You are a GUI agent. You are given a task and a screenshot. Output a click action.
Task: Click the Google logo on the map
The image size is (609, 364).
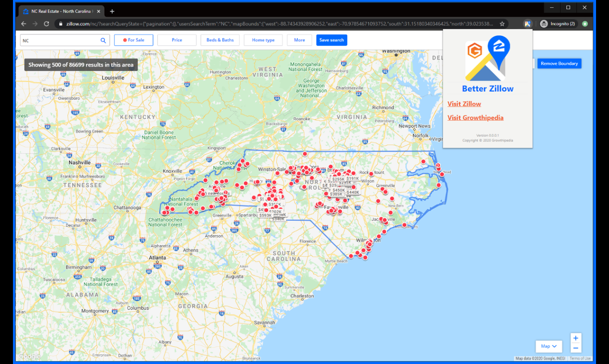coord(29,356)
